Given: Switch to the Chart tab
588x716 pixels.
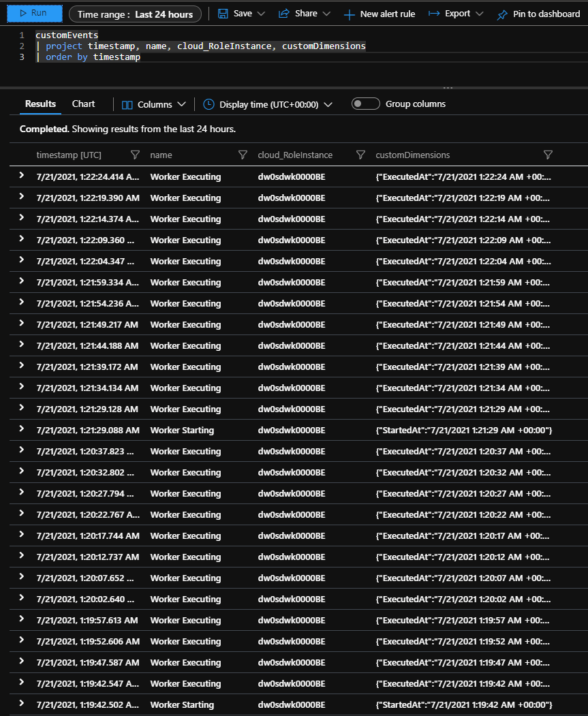Looking at the screenshot, I should [82, 104].
